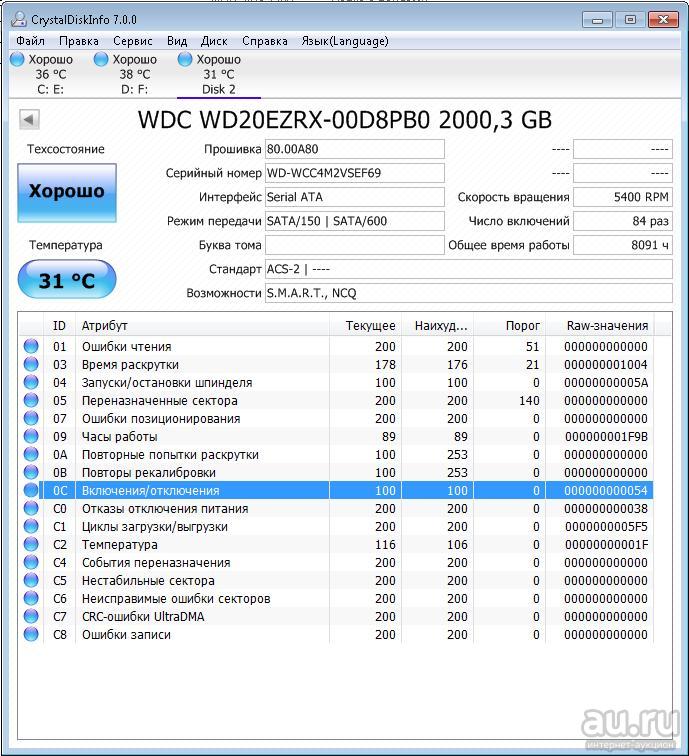The width and height of the screenshot is (689, 756).
Task: Click raw value 000000001004
Action: tap(606, 364)
